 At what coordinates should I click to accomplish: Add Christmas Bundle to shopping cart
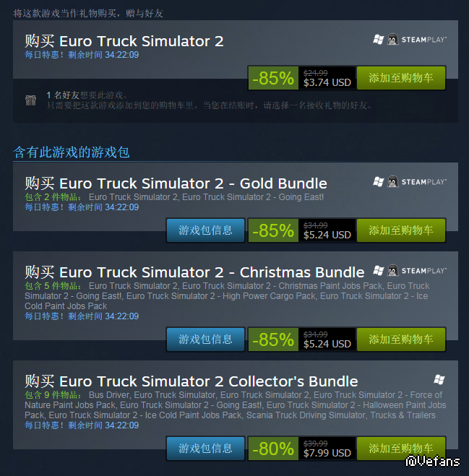click(x=401, y=339)
